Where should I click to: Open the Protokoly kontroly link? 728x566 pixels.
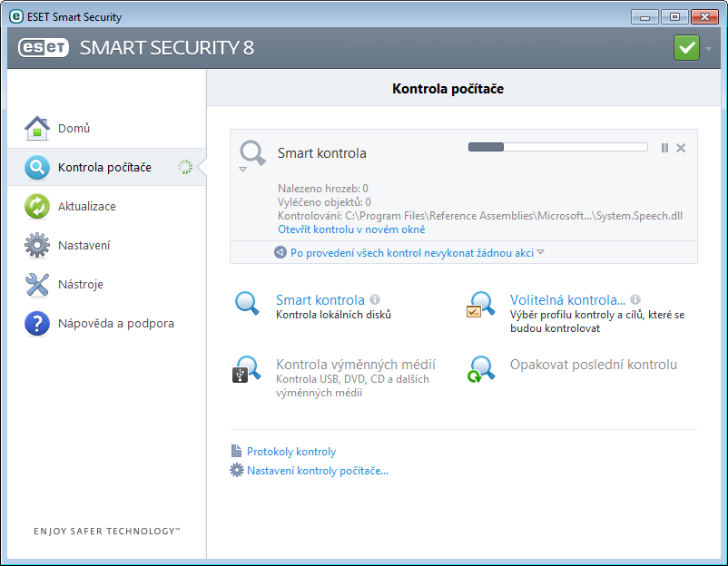(291, 452)
